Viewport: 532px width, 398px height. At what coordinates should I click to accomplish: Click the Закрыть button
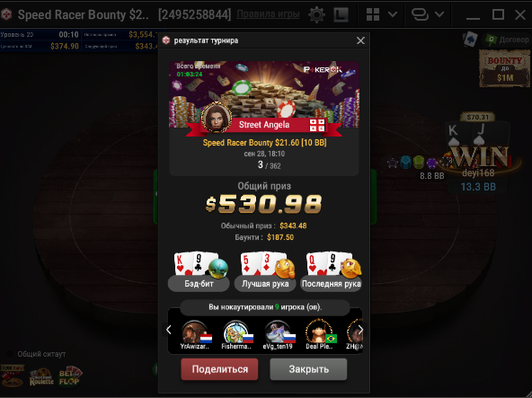(308, 369)
